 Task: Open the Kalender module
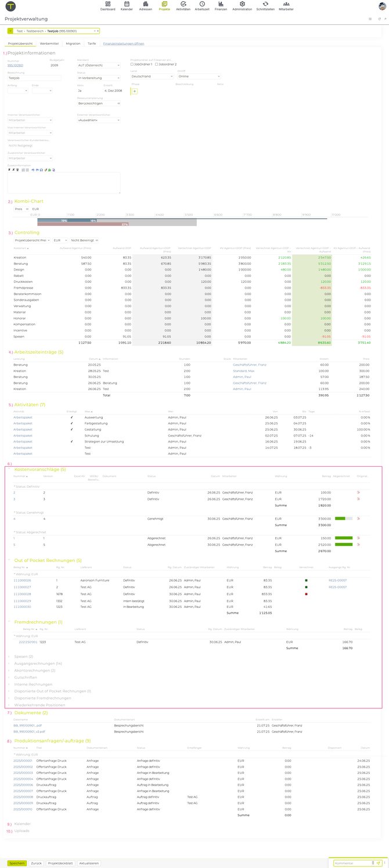[x=126, y=6]
